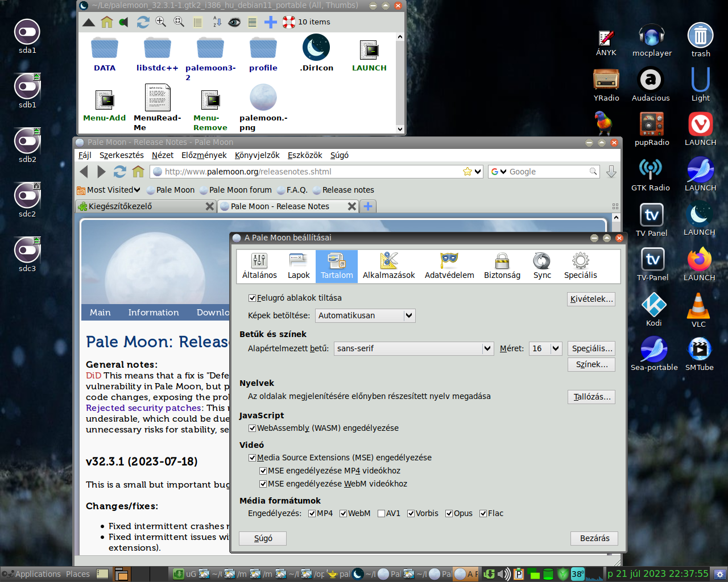Switch to the Kiegészítőkezelő tab

(x=146, y=206)
